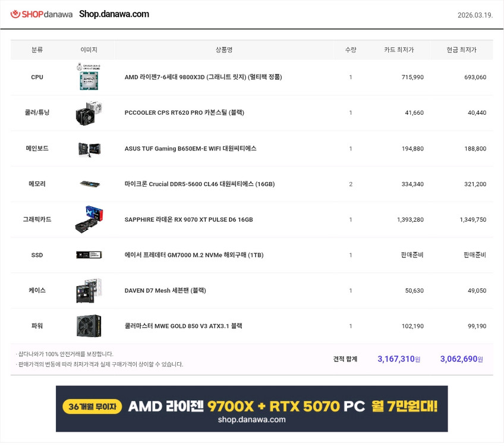Click the ASUS TUF motherboard thumbnail
Screen dimensions: 504x446
(x=89, y=148)
